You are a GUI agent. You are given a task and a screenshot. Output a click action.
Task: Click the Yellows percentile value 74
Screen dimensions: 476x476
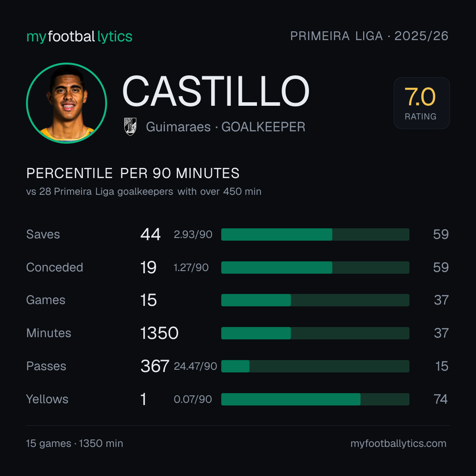(441, 399)
